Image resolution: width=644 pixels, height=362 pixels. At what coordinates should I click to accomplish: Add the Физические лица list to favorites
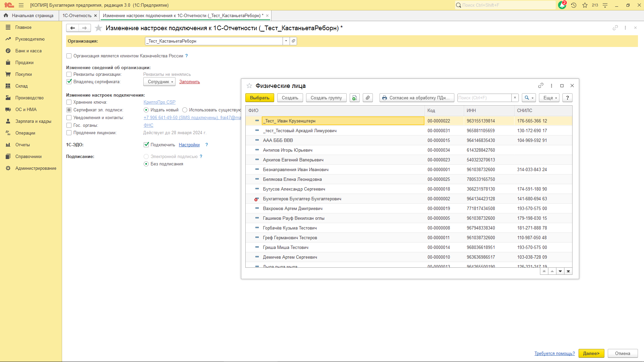tap(249, 86)
